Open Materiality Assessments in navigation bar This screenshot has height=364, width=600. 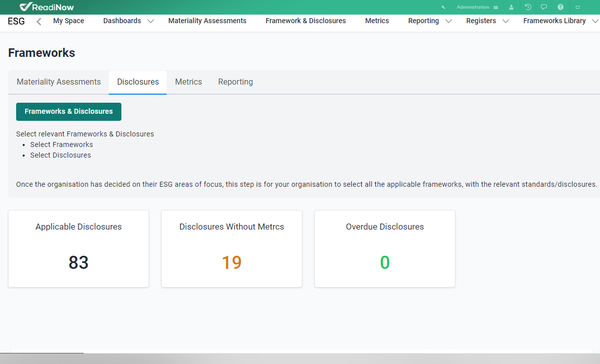coord(208,21)
